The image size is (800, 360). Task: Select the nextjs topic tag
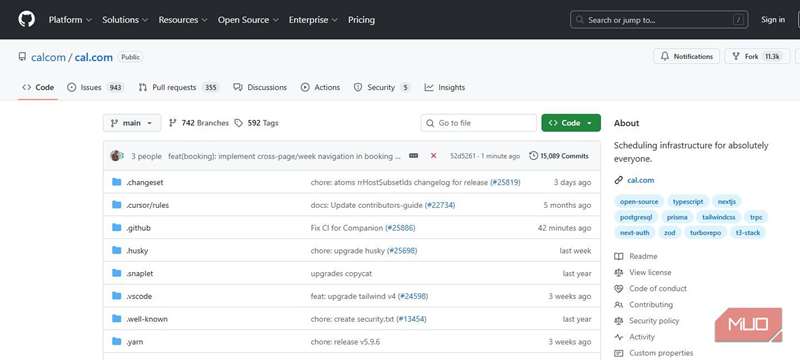[727, 201]
